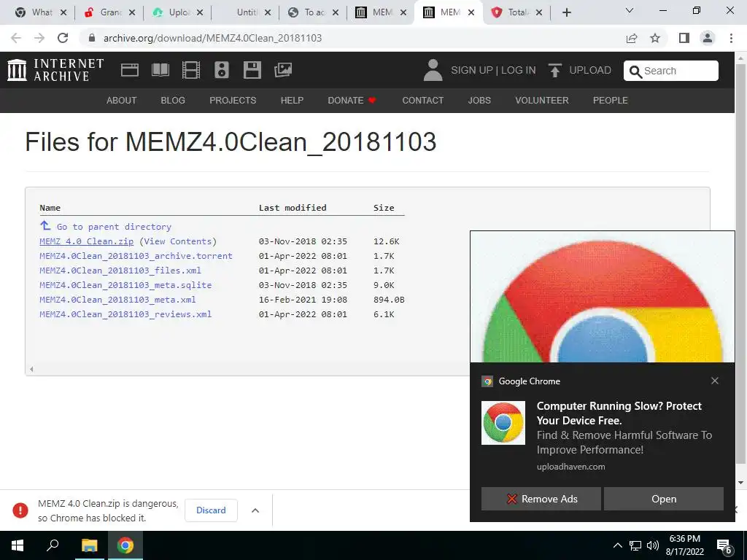This screenshot has height=560, width=747.
Task: Open the JOBS menu item
Action: coord(479,101)
